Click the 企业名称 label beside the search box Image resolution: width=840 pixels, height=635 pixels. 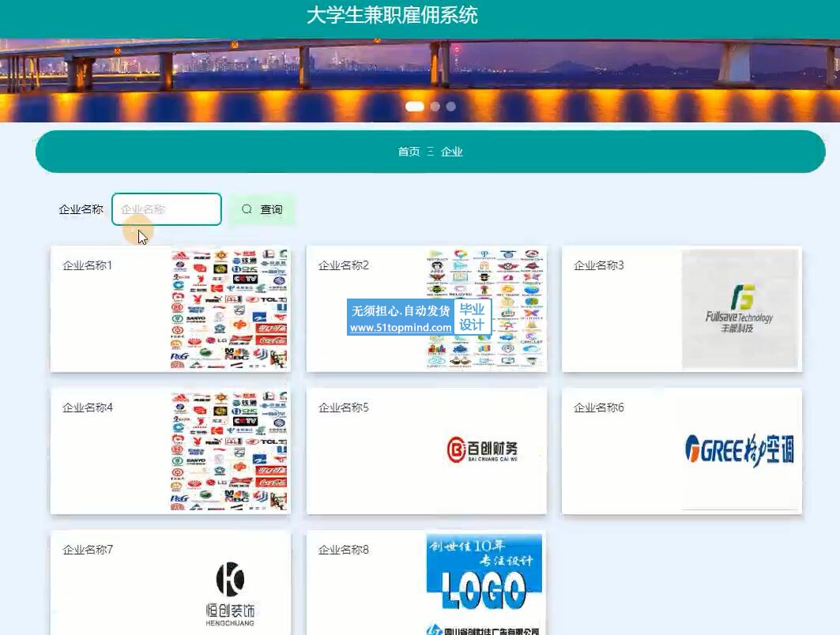(x=81, y=209)
